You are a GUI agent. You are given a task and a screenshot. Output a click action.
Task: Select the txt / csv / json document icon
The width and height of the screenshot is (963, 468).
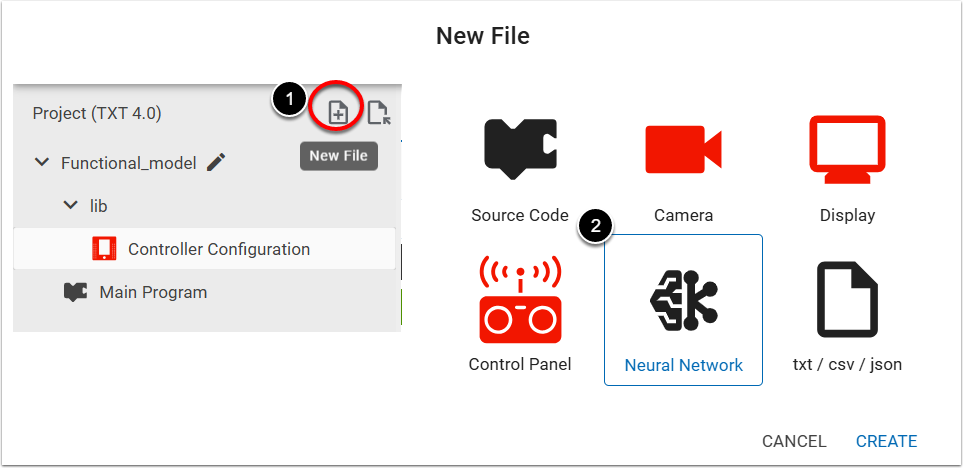(846, 300)
